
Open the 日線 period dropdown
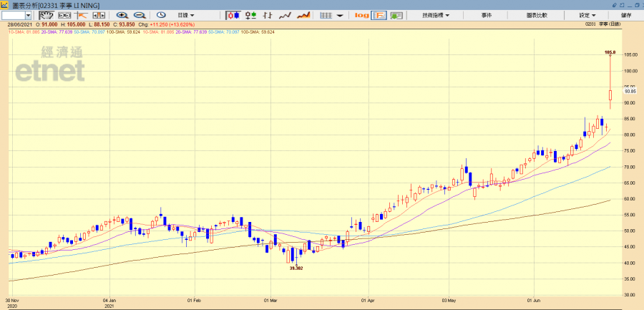[x=187, y=15]
